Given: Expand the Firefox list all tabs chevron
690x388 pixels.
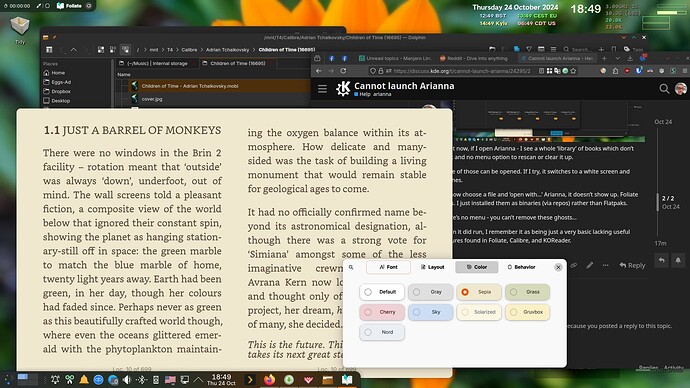Looking at the screenshot, I should click(617, 58).
